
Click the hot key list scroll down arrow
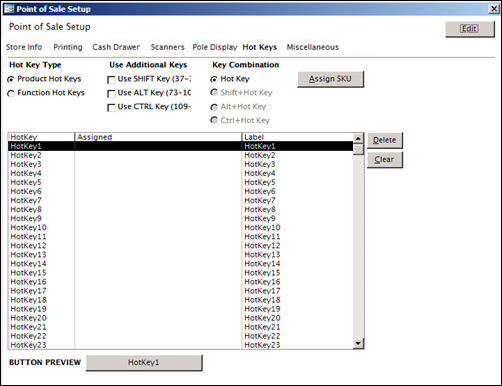click(x=358, y=343)
